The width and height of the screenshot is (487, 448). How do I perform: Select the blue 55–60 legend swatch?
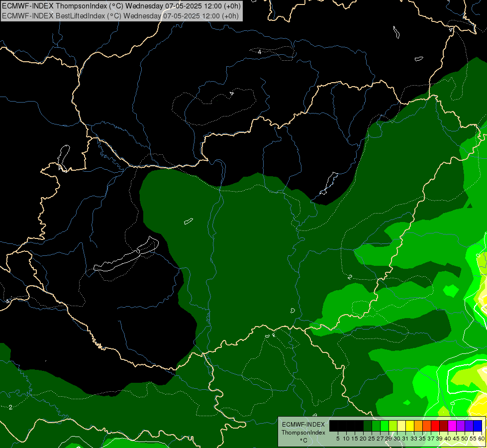click(478, 426)
